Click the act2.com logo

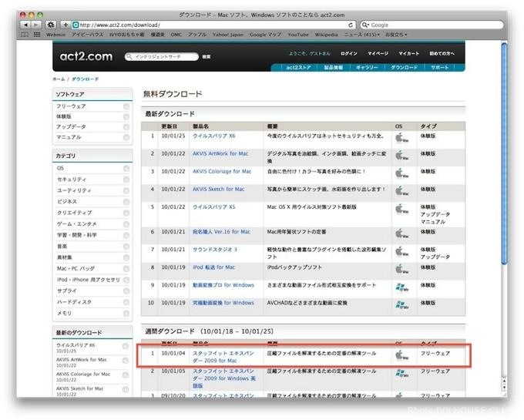pyautogui.click(x=86, y=55)
